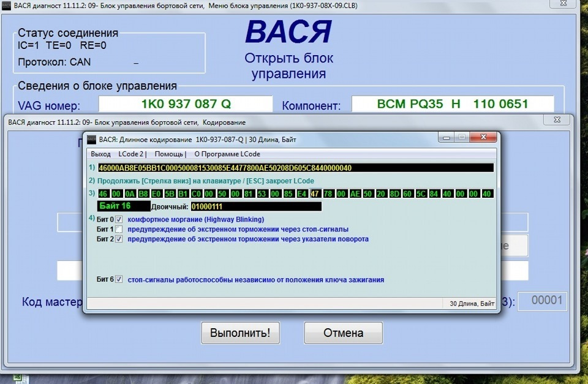Image resolution: width=588 pixels, height=384 pixels.
Task: Select byte cell 46
Action: pyautogui.click(x=103, y=194)
